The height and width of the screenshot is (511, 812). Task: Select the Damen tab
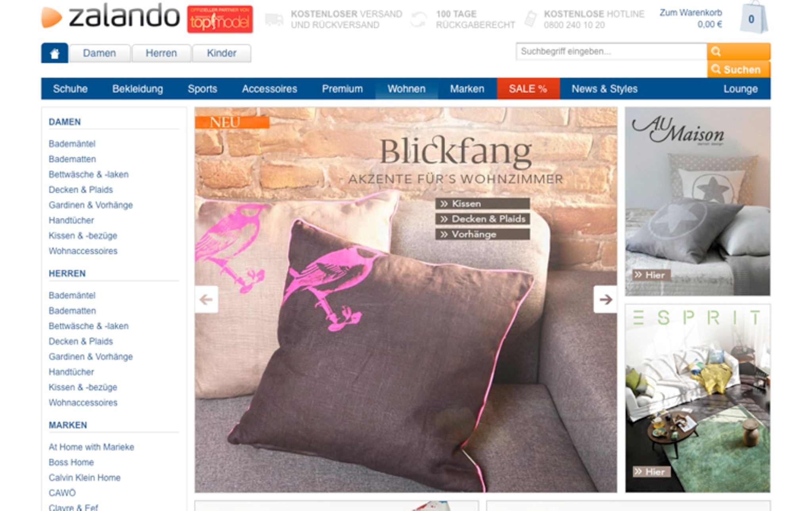click(100, 53)
